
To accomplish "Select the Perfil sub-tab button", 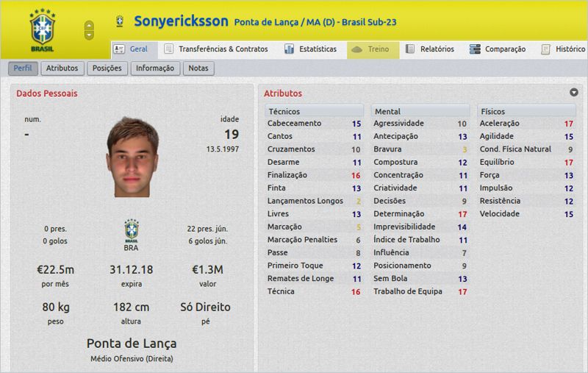I will click(x=22, y=68).
